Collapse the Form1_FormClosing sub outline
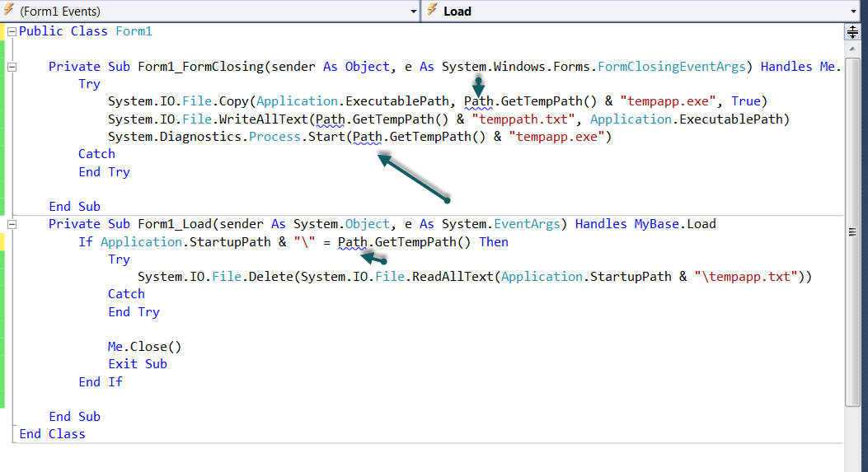The height and width of the screenshot is (472, 868). click(x=12, y=67)
